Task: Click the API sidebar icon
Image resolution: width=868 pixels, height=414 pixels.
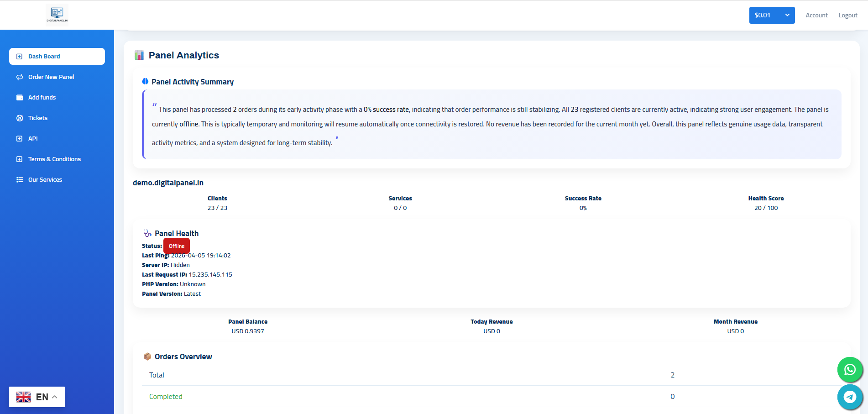Action: click(x=19, y=139)
